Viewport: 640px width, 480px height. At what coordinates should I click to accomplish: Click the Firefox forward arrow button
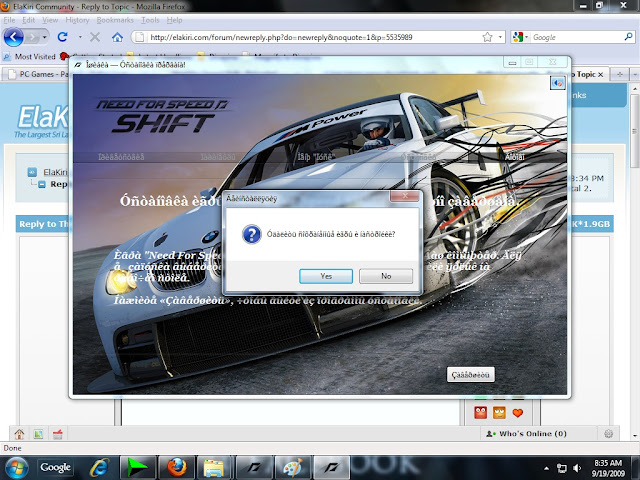32,38
